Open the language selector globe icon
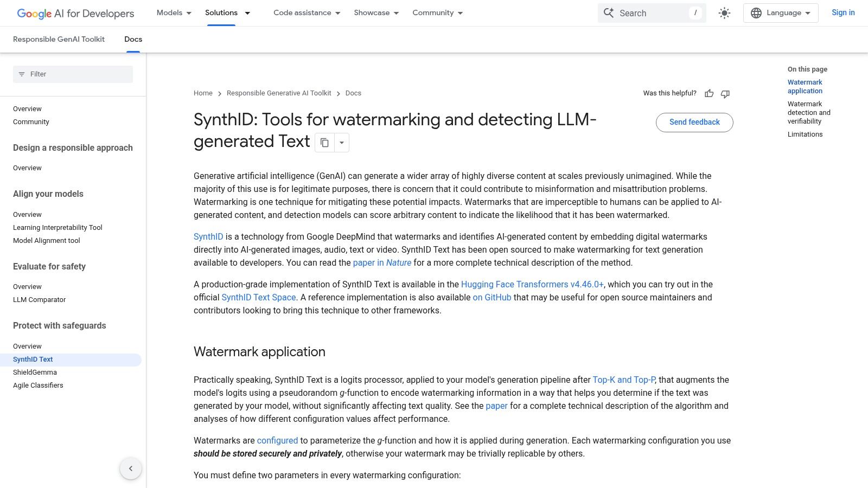The image size is (868, 488). [755, 12]
